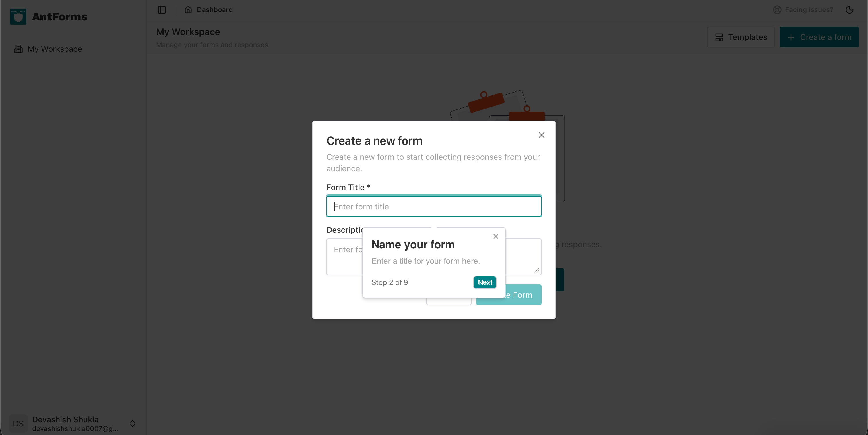Click the Dashboard home icon
The width and height of the screenshot is (868, 435).
tap(188, 10)
